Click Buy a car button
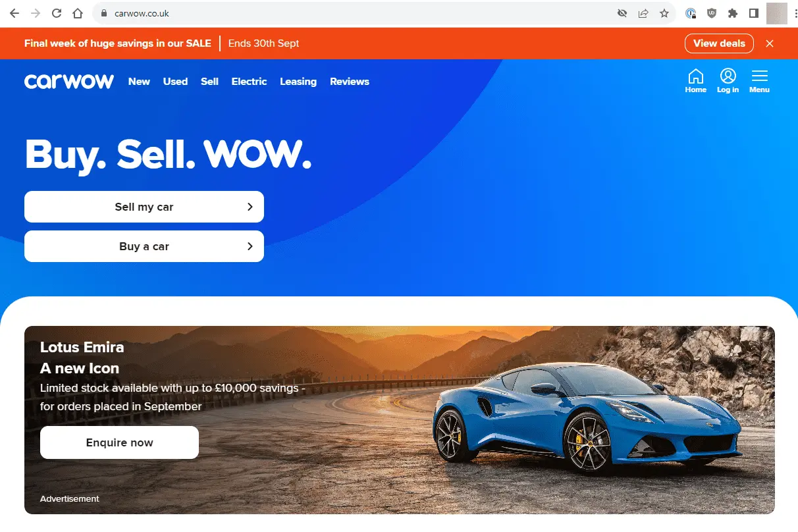Screen dimensions: 798x532 [x=144, y=246]
